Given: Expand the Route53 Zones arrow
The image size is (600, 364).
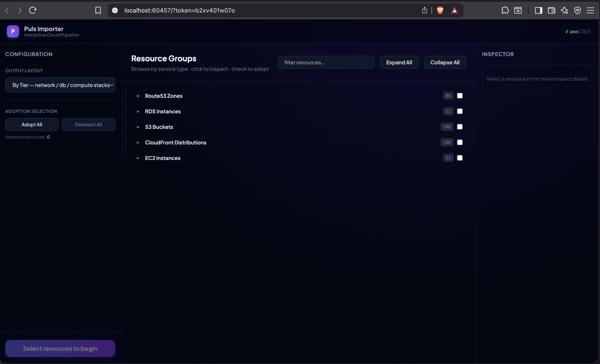Looking at the screenshot, I should (x=138, y=96).
